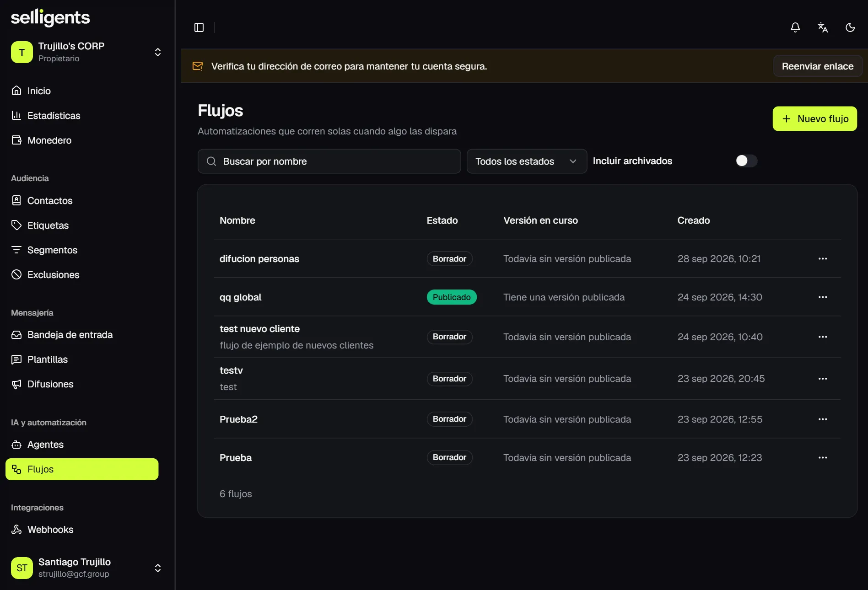Open the difucion personas flow
Viewport: 868px width, 590px height.
click(x=259, y=259)
